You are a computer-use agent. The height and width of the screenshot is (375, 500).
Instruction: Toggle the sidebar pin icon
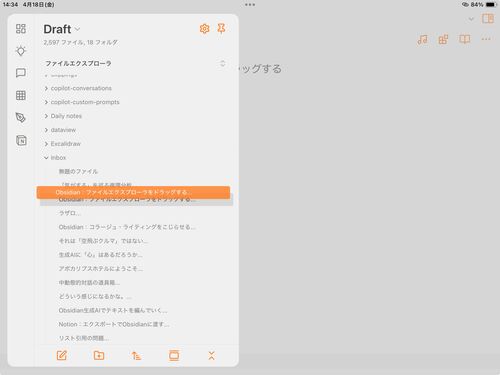[221, 29]
